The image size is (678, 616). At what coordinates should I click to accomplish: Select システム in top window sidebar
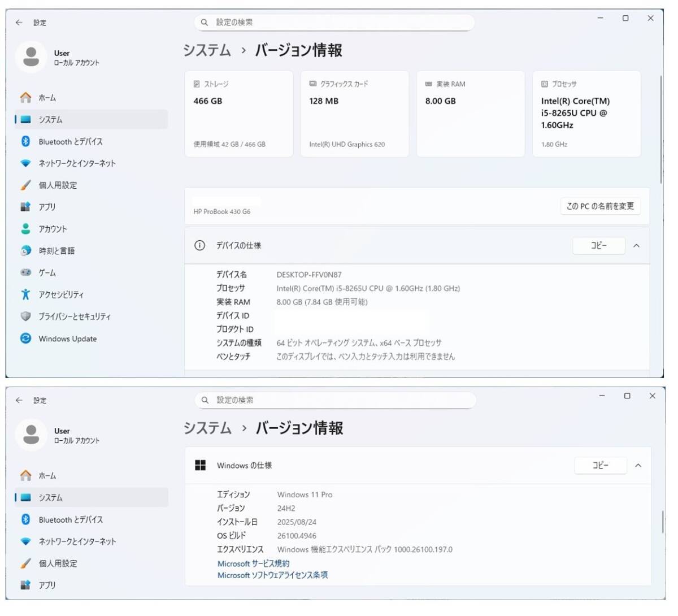[x=92, y=120]
